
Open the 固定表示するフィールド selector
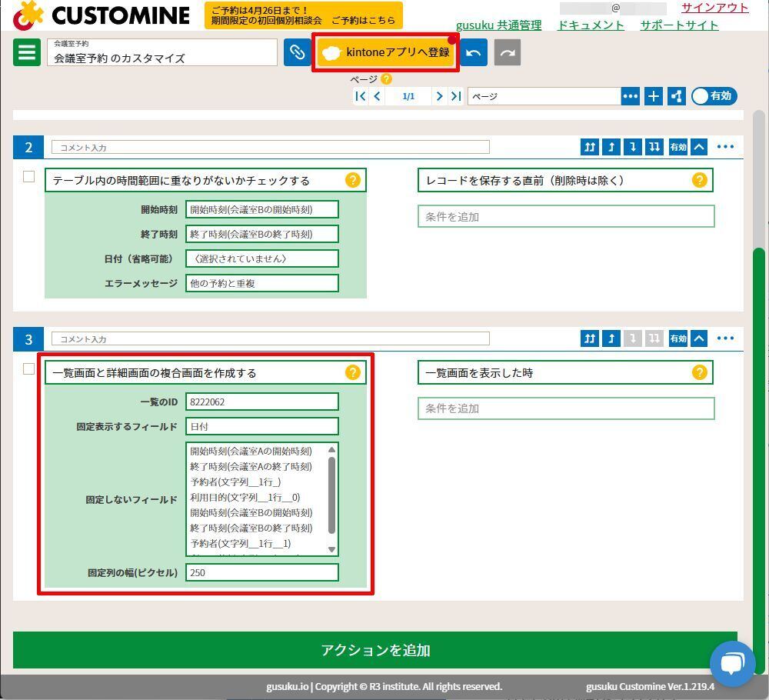(262, 426)
